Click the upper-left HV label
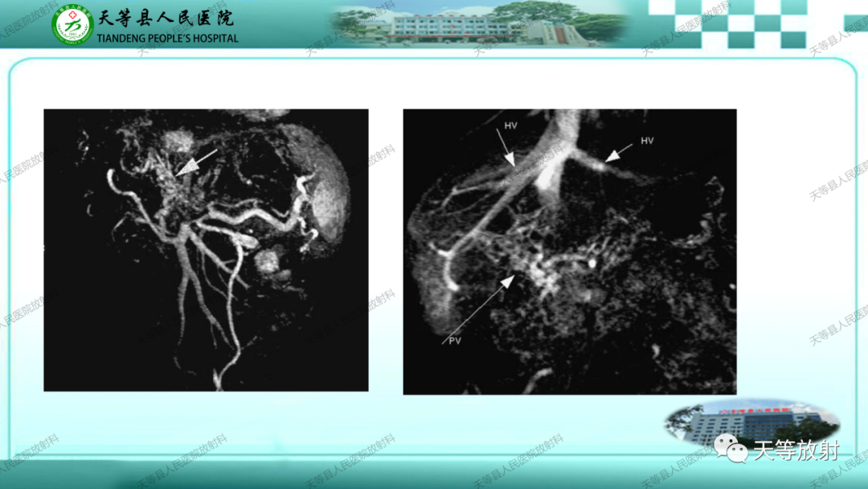Viewport: 868px width, 489px height. coord(510,125)
